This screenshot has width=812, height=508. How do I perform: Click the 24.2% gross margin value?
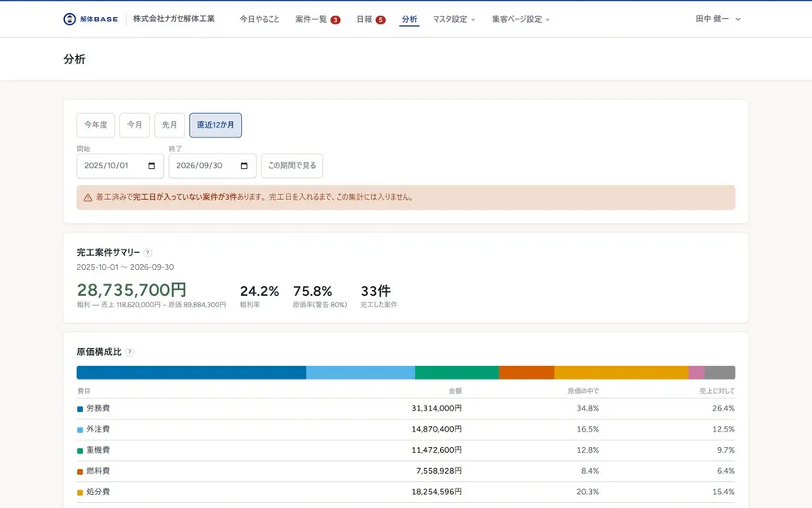(x=260, y=291)
